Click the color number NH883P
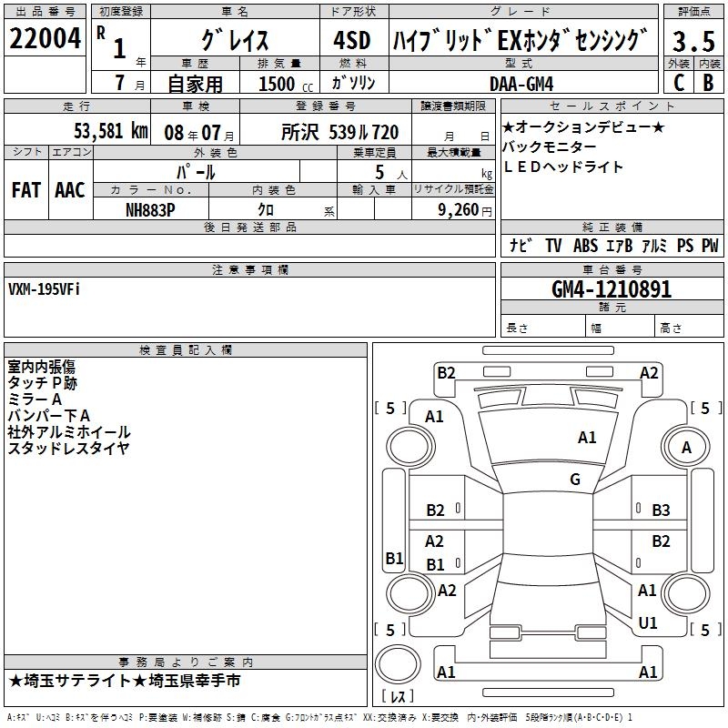 pyautogui.click(x=150, y=210)
